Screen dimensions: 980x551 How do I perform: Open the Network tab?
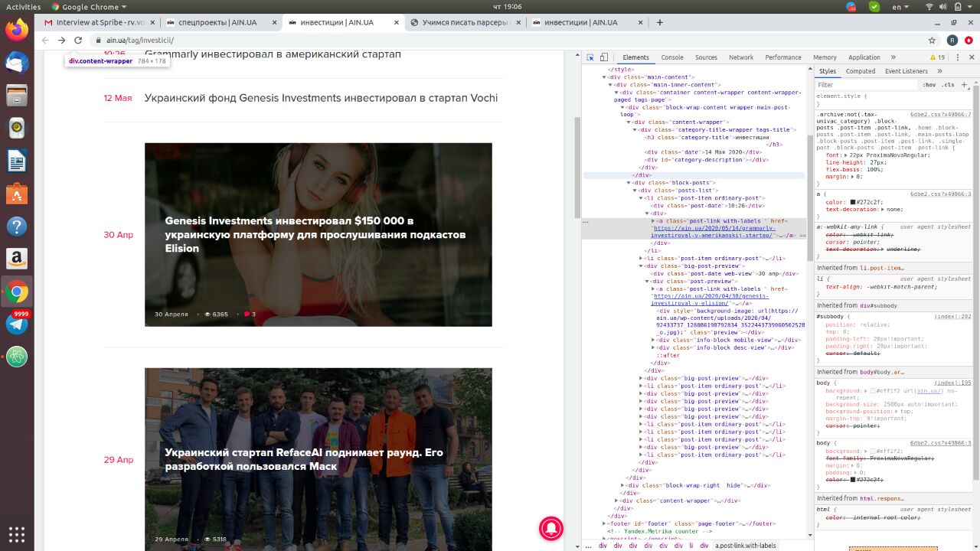tap(741, 57)
